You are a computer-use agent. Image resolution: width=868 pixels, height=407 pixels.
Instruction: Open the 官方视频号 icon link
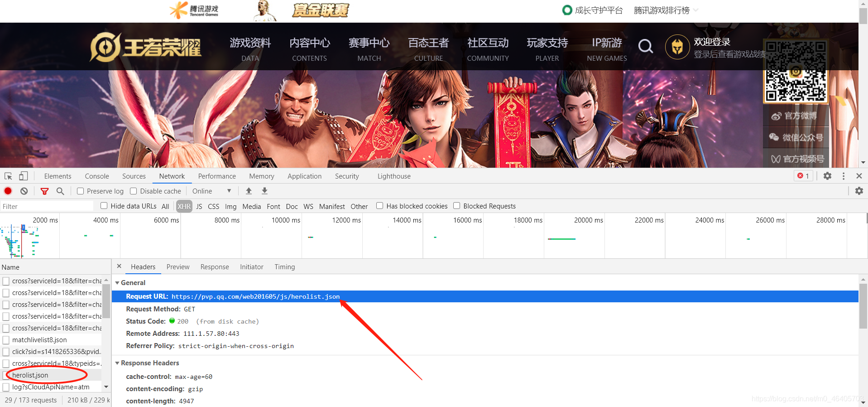pyautogui.click(x=776, y=159)
